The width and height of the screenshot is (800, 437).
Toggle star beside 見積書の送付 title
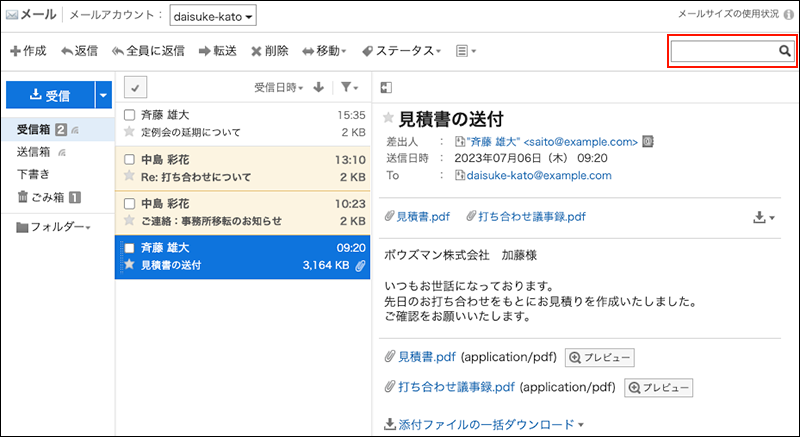[388, 118]
